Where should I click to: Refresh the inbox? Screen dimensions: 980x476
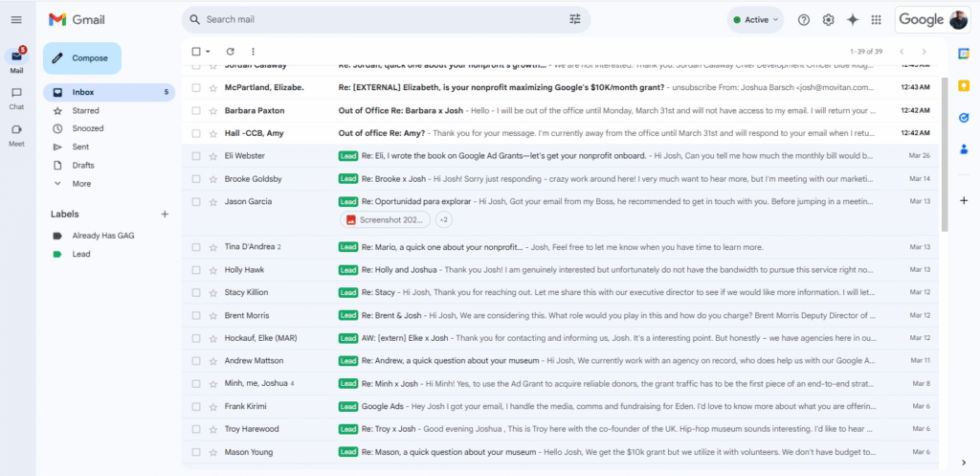tap(230, 51)
